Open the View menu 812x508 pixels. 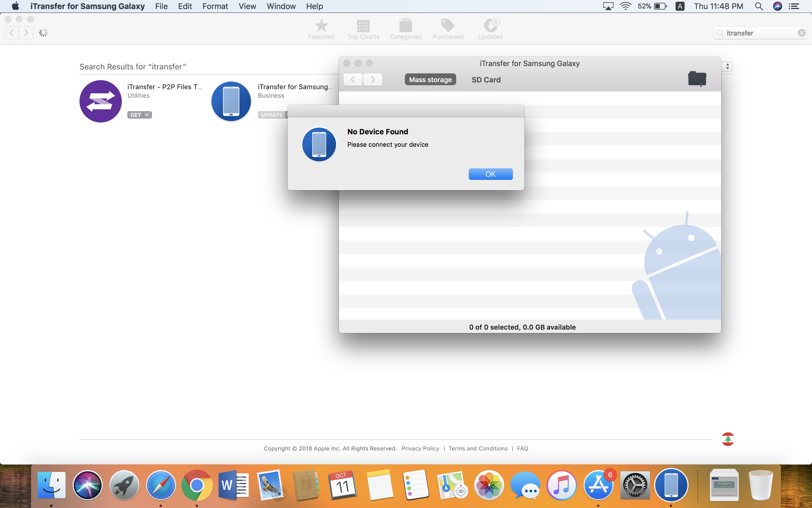point(247,6)
